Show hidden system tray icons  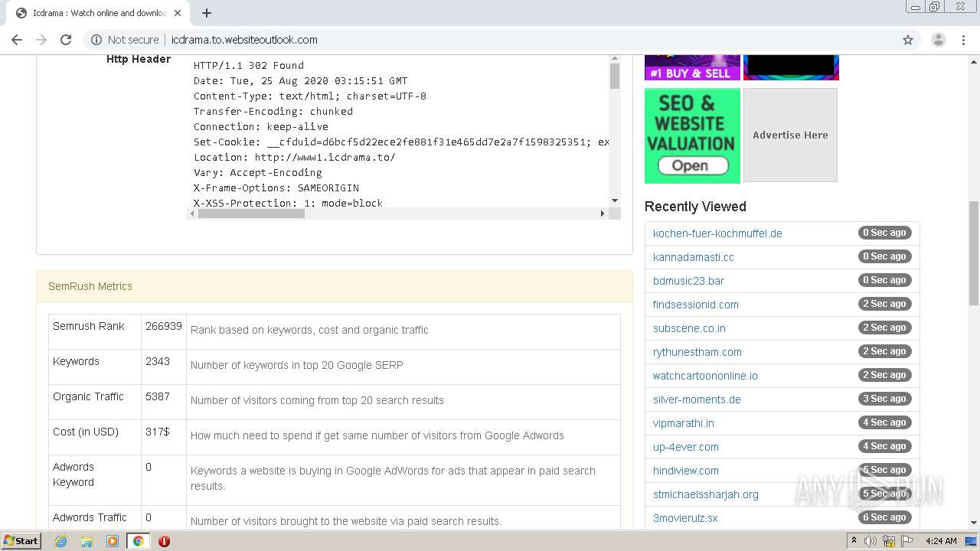854,541
